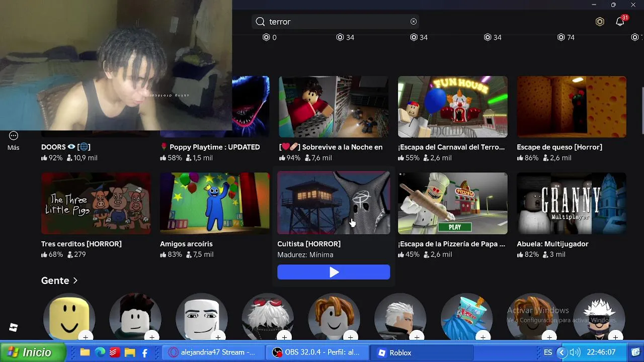The height and width of the screenshot is (362, 644).
Task: Add the silver-haired dark-coat avatar as friend
Action: pos(417,336)
